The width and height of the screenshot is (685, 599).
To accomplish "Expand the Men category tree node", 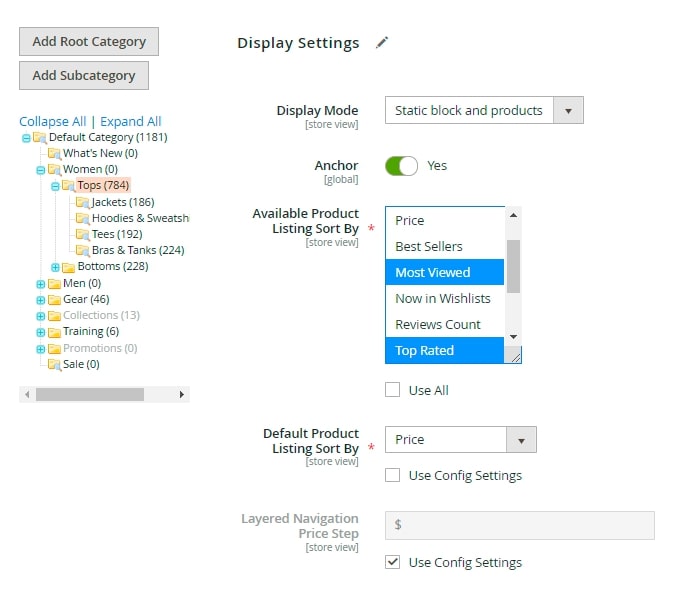I will (40, 284).
